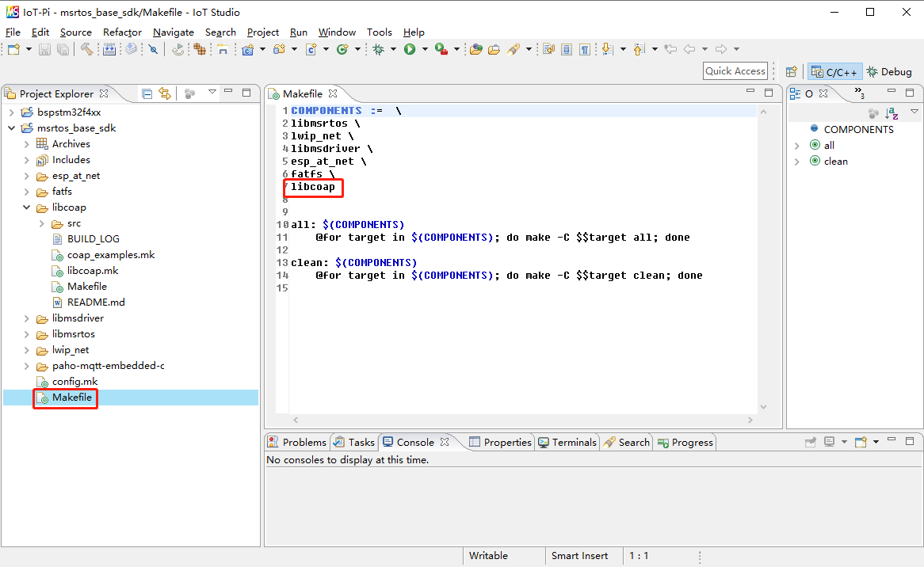Click the green Run button in toolbar
This screenshot has height=567, width=924.
coord(410,49)
